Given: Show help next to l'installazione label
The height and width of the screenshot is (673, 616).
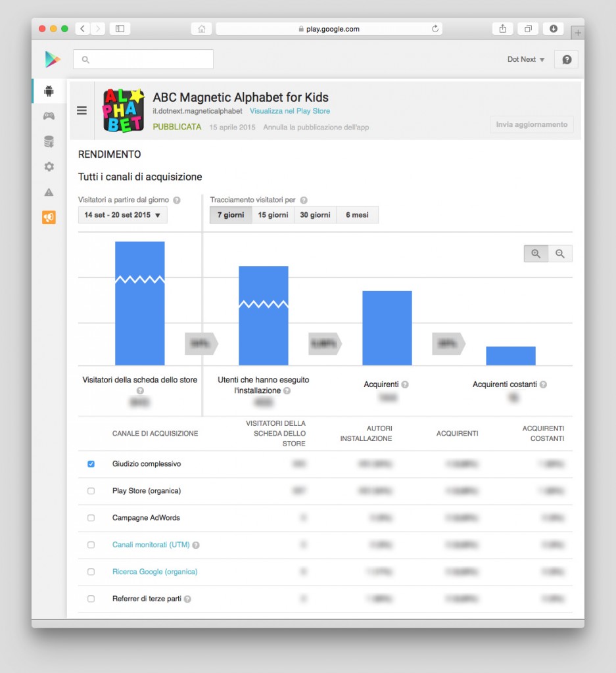Looking at the screenshot, I should tap(287, 390).
